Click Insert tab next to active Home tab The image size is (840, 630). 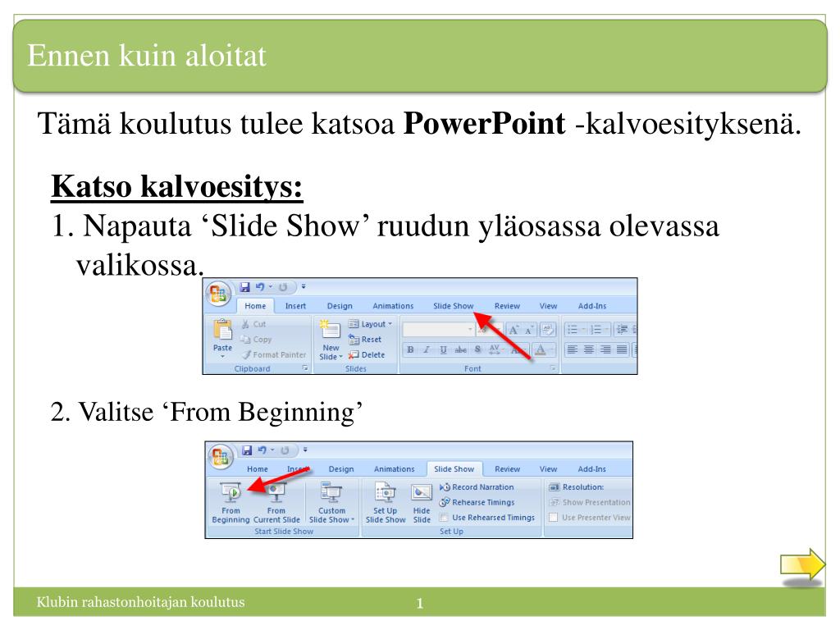click(x=295, y=306)
